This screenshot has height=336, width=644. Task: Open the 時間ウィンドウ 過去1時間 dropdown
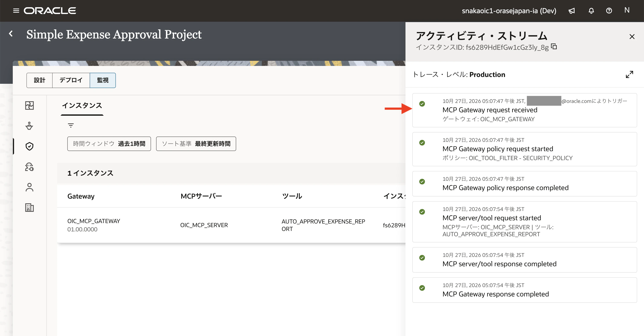109,144
